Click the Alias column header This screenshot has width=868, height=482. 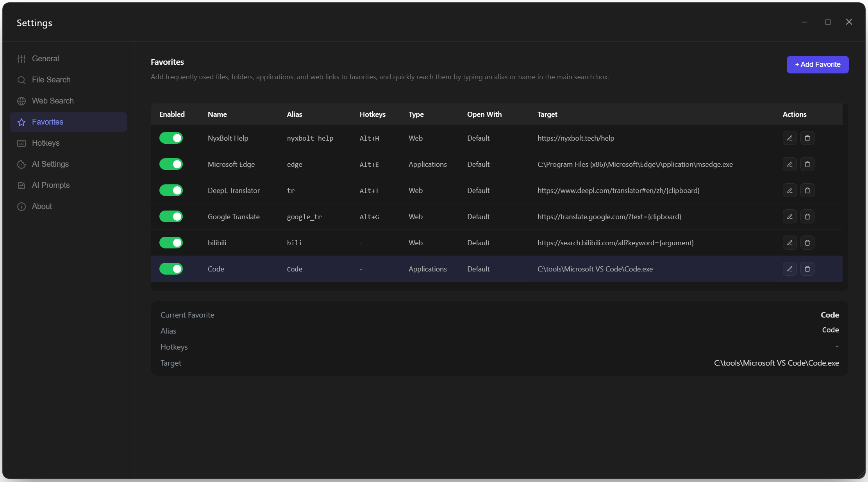tap(295, 114)
